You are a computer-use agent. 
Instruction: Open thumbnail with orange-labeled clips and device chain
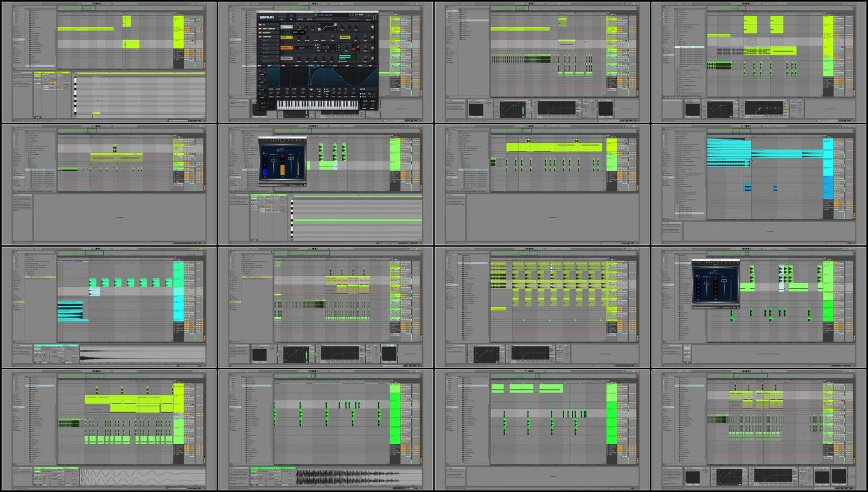point(325,307)
